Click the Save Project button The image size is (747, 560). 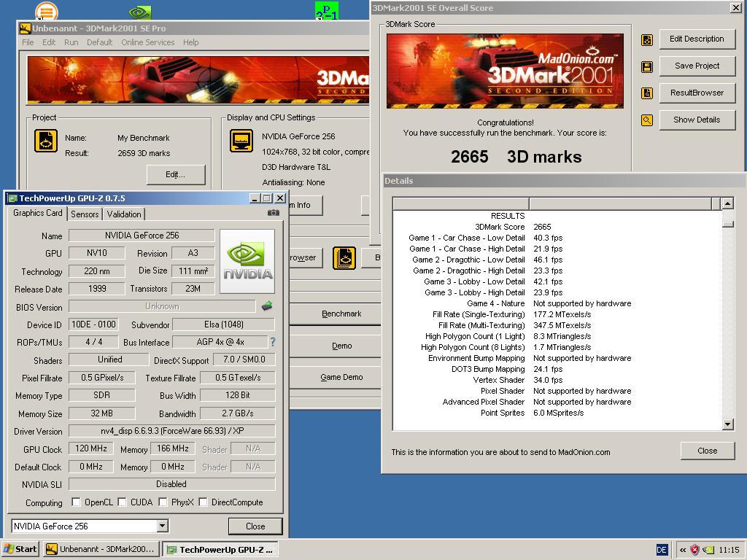(697, 66)
